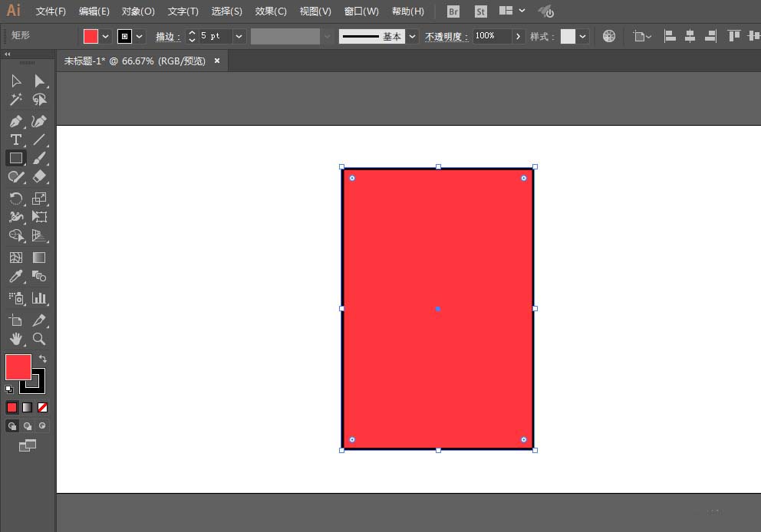
Task: Select the Mesh tool
Action: (x=16, y=258)
